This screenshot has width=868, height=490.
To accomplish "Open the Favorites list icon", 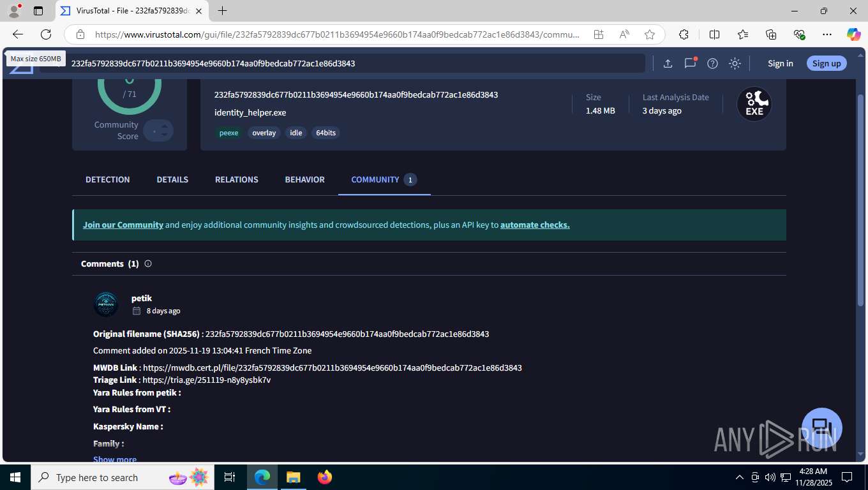I will click(x=743, y=34).
